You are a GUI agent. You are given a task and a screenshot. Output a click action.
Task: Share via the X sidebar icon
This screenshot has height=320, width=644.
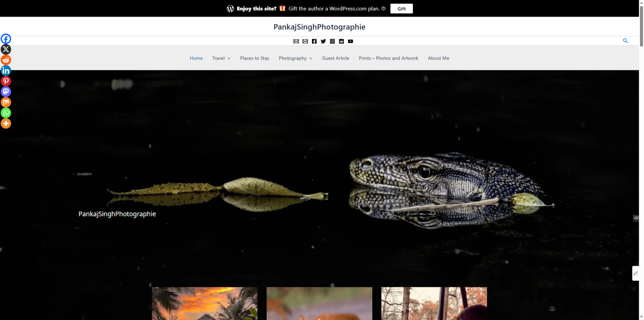(x=6, y=49)
